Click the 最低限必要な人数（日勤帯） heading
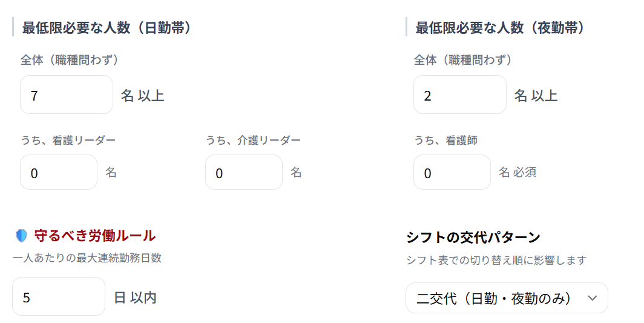This screenshot has height=323, width=644. (x=107, y=28)
